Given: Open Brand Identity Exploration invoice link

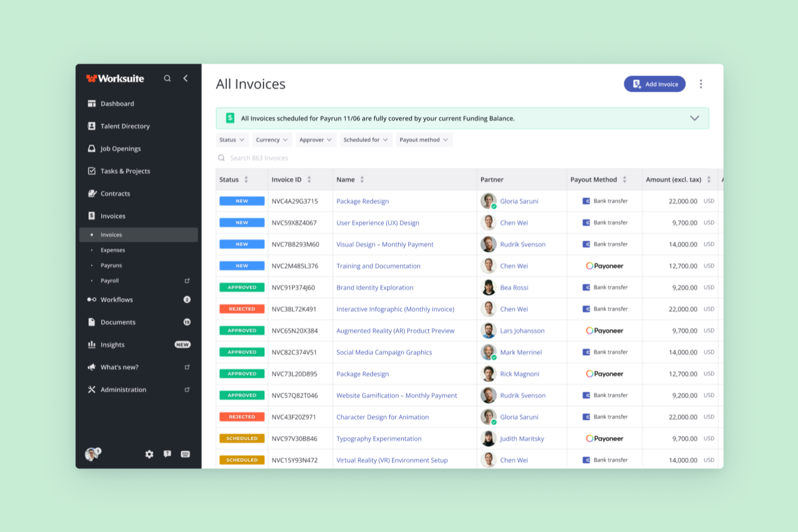Looking at the screenshot, I should tap(375, 287).
